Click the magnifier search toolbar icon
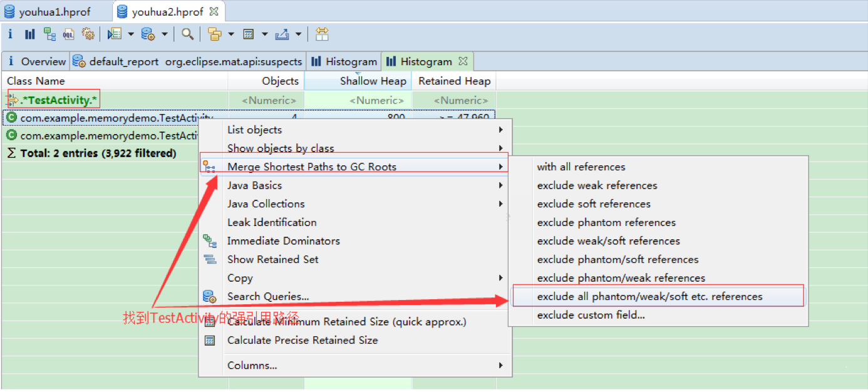 click(x=187, y=34)
